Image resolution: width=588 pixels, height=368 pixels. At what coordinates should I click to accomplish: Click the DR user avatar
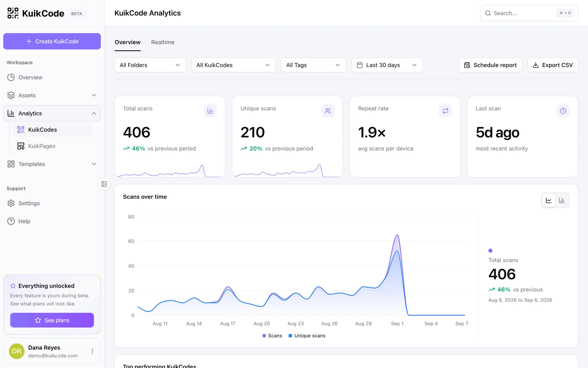(17, 351)
